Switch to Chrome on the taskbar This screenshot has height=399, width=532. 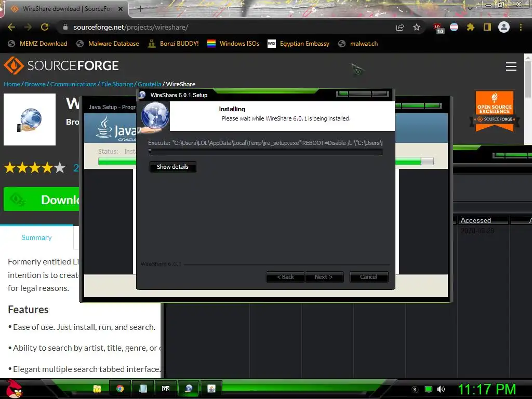(x=120, y=389)
